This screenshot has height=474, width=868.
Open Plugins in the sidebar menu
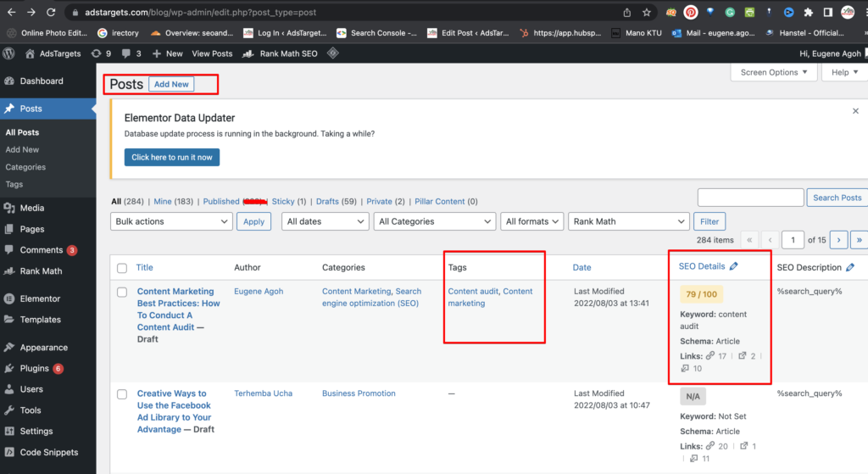click(x=35, y=369)
